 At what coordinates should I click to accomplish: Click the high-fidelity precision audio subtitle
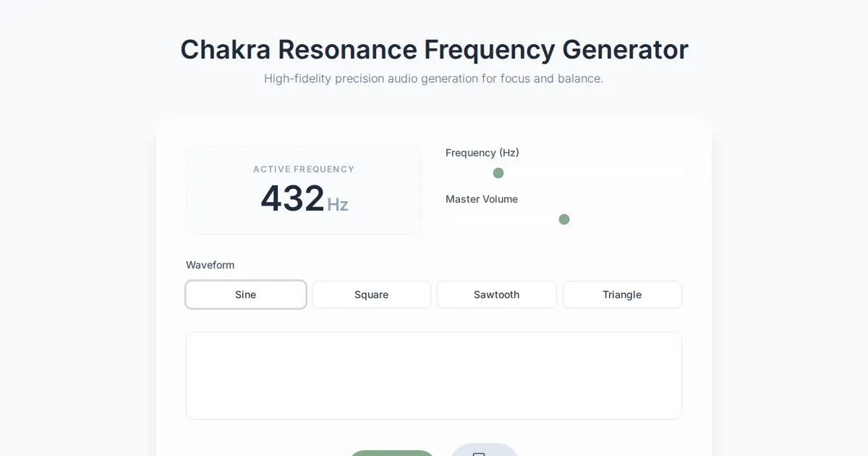pos(434,78)
